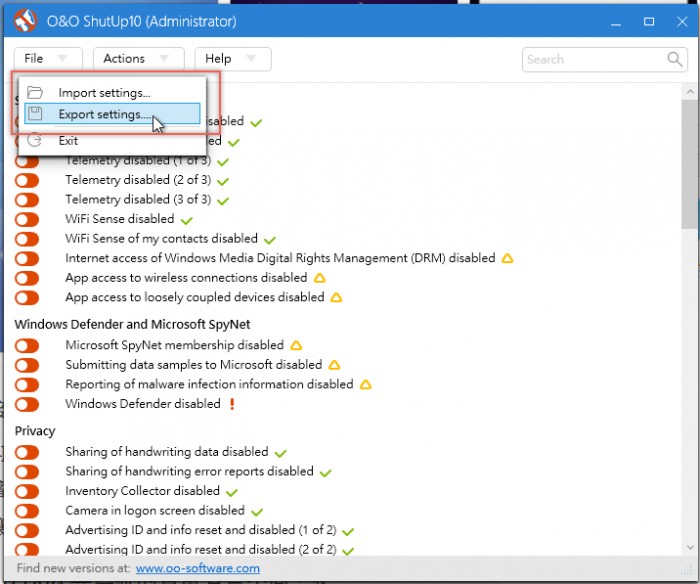
Task: Toggle Windows Defender disabled switch
Action: point(27,405)
